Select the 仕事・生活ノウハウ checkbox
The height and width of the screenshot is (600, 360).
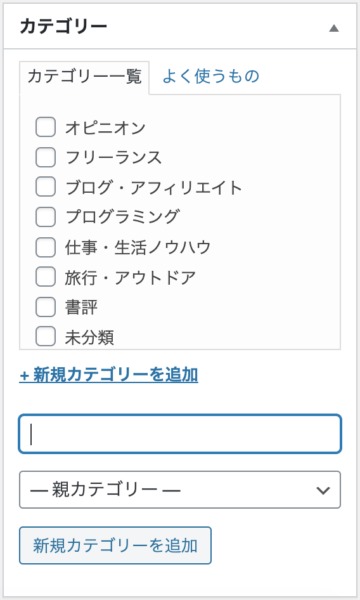pos(46,247)
